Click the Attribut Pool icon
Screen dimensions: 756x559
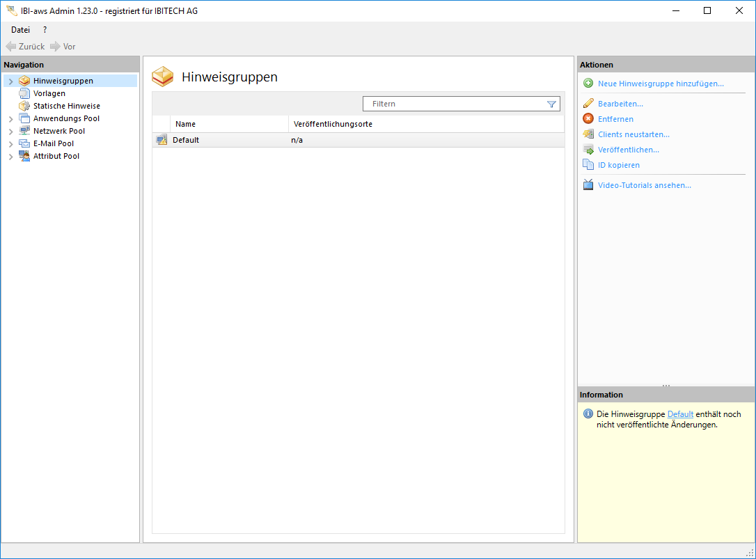point(24,156)
